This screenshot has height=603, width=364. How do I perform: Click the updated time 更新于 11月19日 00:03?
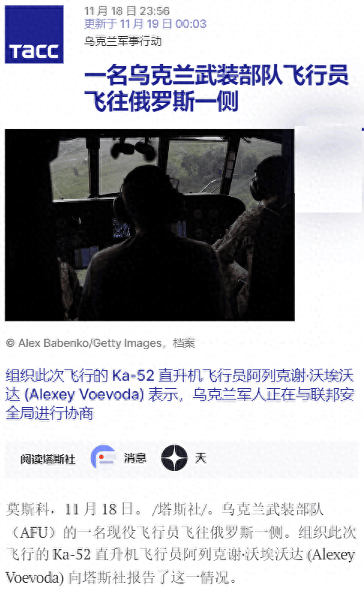(146, 24)
